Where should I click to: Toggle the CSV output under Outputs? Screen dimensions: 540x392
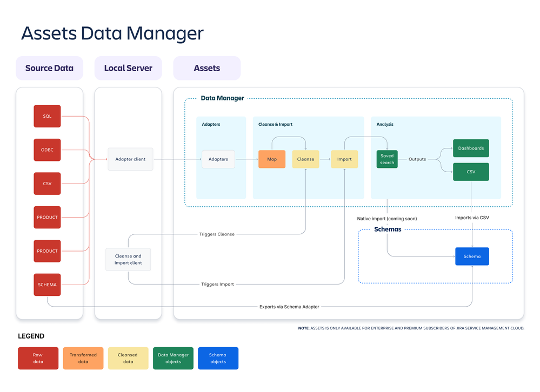click(x=470, y=172)
